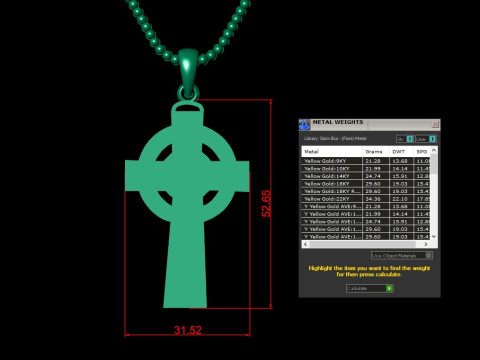Image resolution: width=480 pixels, height=360 pixels.
Task: Click DWT value 14.14 in Yellow Gold:10KY row
Action: click(x=400, y=169)
